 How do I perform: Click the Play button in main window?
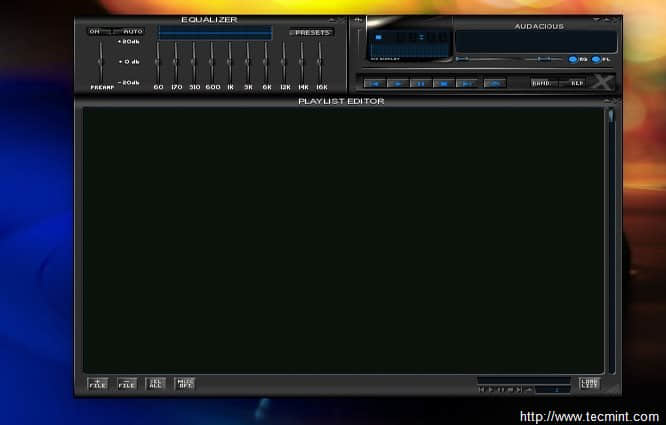click(x=398, y=84)
